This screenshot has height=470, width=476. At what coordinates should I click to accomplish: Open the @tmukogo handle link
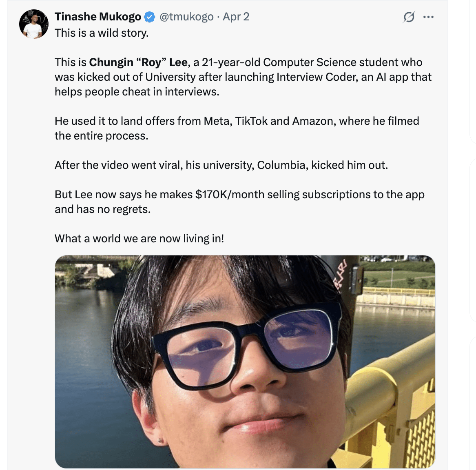(186, 17)
